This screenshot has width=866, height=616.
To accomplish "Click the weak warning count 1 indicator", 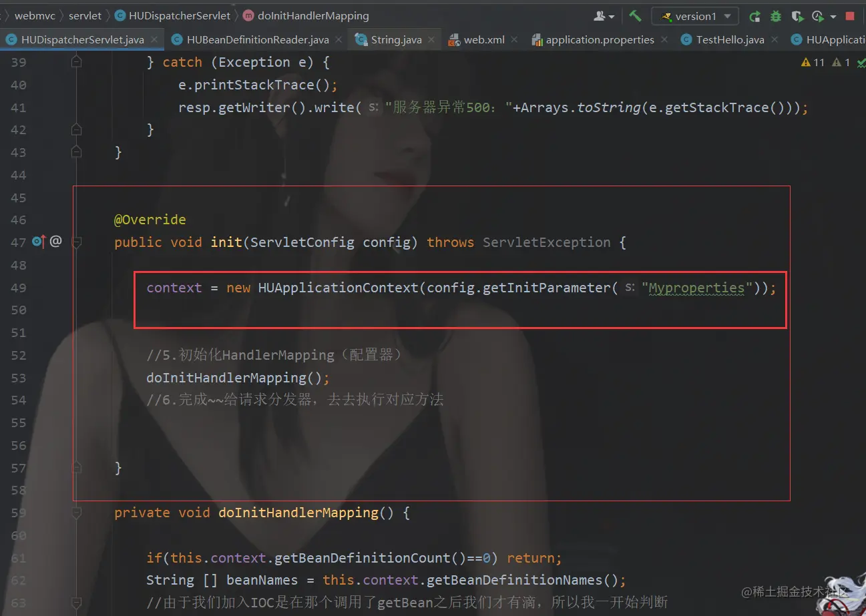I will click(841, 62).
